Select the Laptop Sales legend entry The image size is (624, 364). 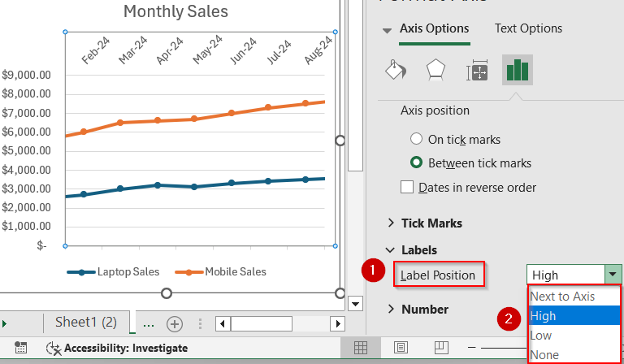pos(113,272)
